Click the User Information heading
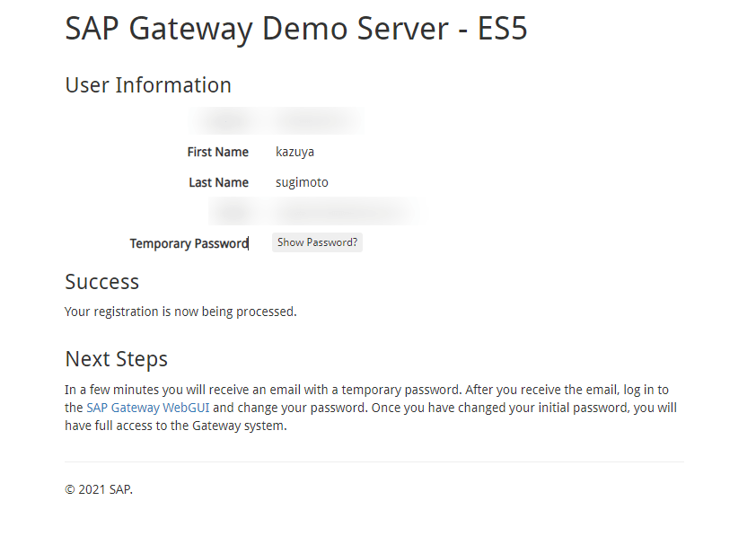This screenshot has height=536, width=756. [x=148, y=85]
